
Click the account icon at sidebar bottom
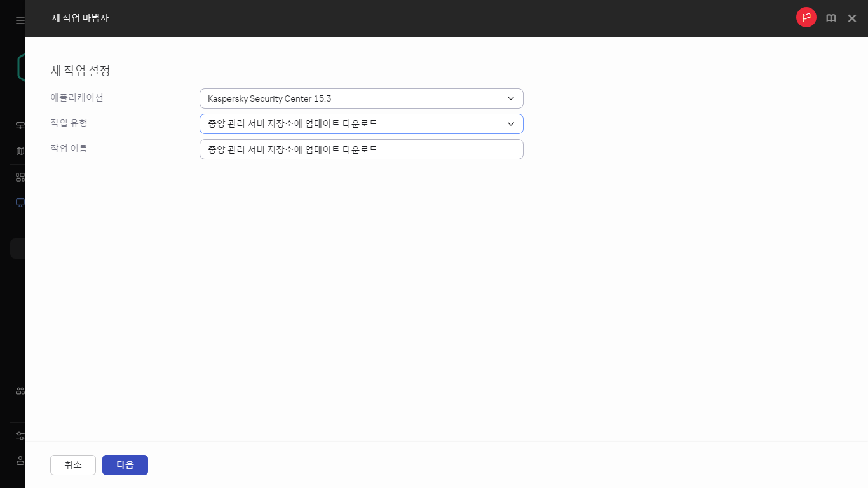19,461
